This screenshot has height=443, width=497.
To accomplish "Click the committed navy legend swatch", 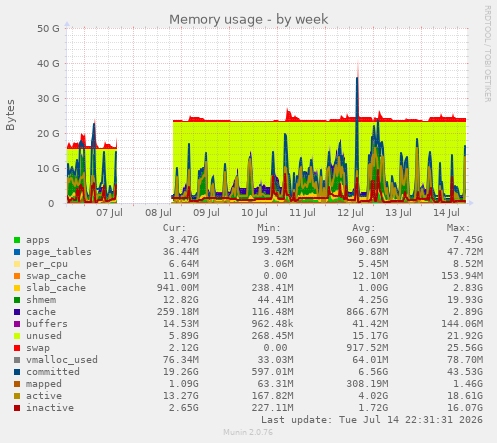I will [x=17, y=372].
